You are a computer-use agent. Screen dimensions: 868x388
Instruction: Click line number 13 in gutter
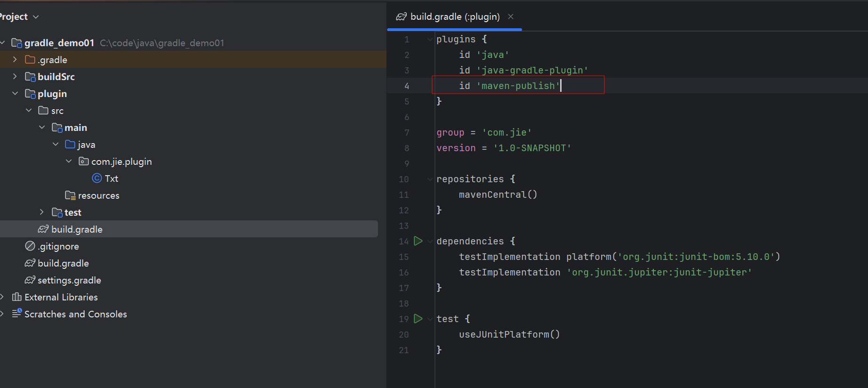[x=404, y=226]
